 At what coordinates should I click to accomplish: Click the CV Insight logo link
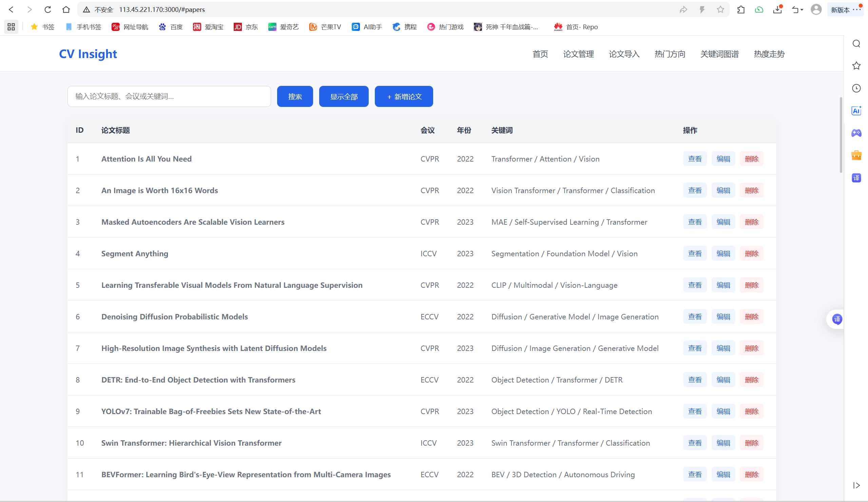coord(88,54)
